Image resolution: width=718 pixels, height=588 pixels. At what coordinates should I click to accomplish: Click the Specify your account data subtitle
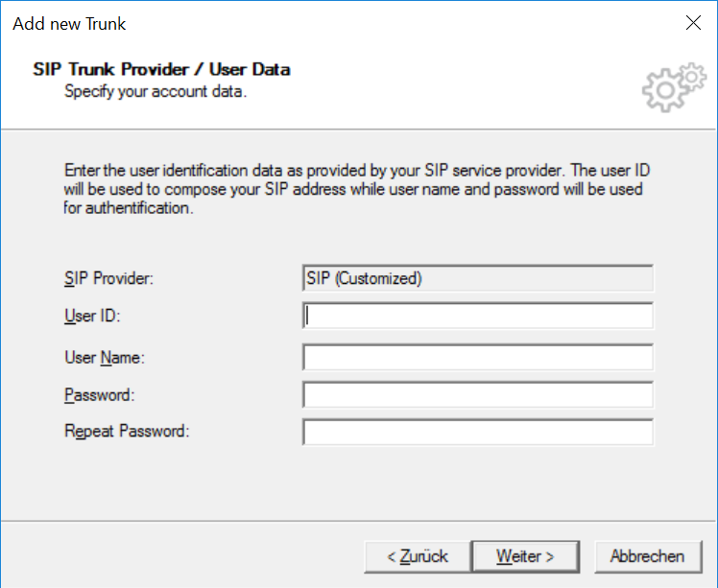click(156, 91)
